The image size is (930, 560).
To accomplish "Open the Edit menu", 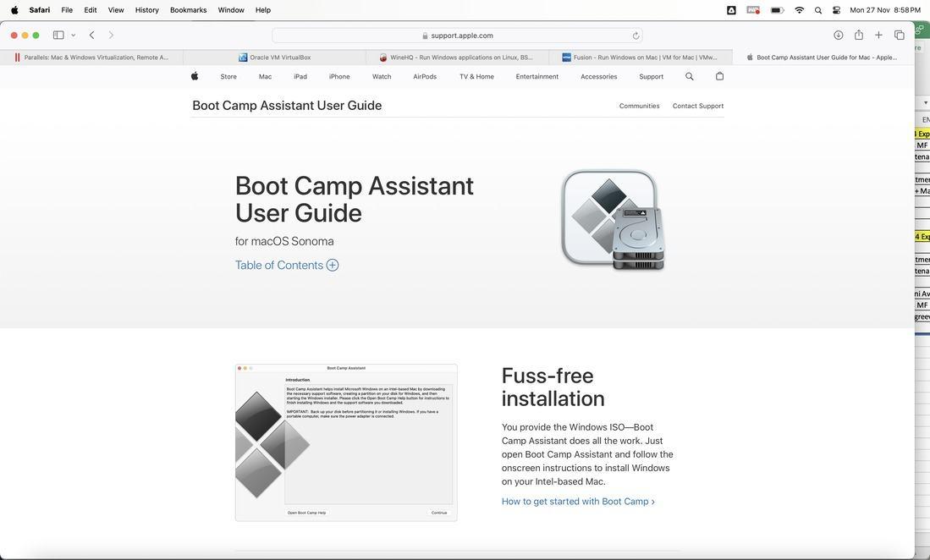I will [x=91, y=10].
